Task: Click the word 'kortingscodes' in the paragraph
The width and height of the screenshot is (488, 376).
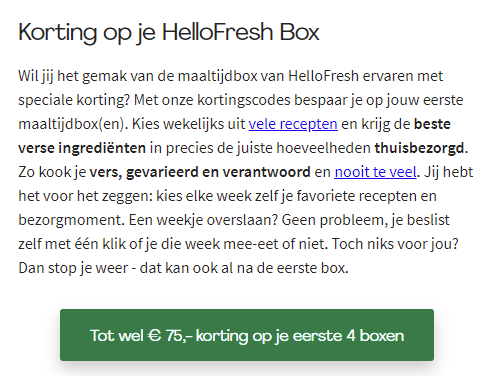Action: tap(244, 100)
